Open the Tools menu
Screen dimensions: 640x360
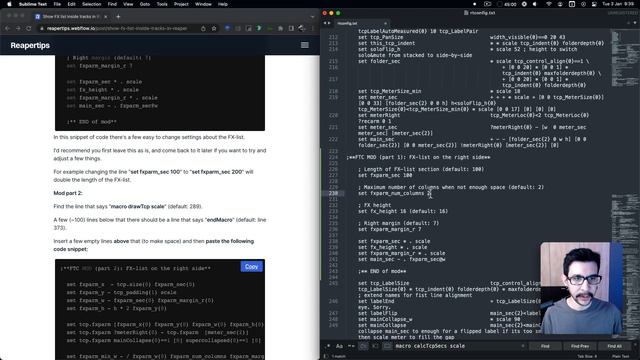[162, 4]
